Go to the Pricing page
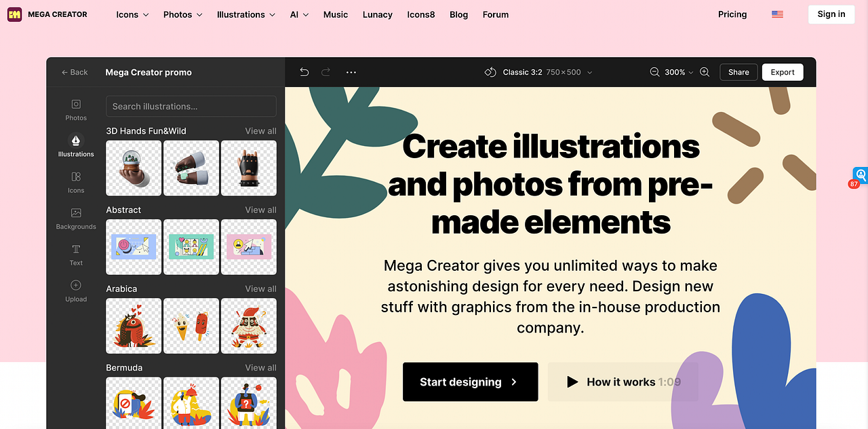The height and width of the screenshot is (429, 868). (732, 14)
